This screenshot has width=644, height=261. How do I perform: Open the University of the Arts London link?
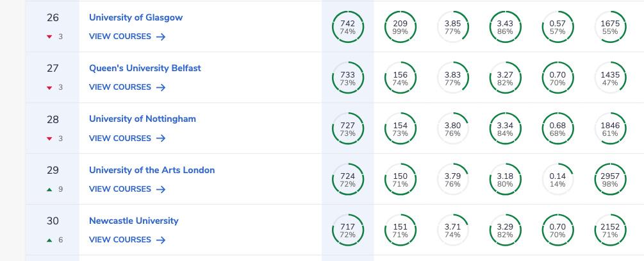click(x=152, y=170)
